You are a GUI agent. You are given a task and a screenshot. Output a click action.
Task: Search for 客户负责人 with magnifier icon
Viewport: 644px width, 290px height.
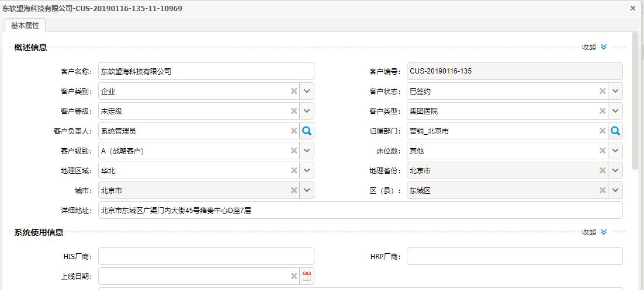tap(307, 131)
